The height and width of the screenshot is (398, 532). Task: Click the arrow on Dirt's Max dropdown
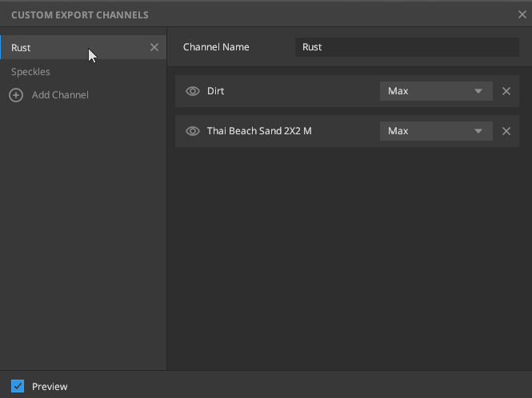(478, 91)
